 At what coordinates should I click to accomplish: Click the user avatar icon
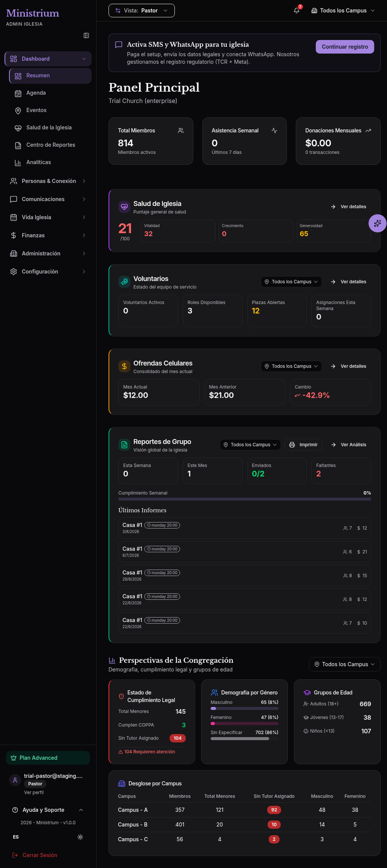point(15,780)
